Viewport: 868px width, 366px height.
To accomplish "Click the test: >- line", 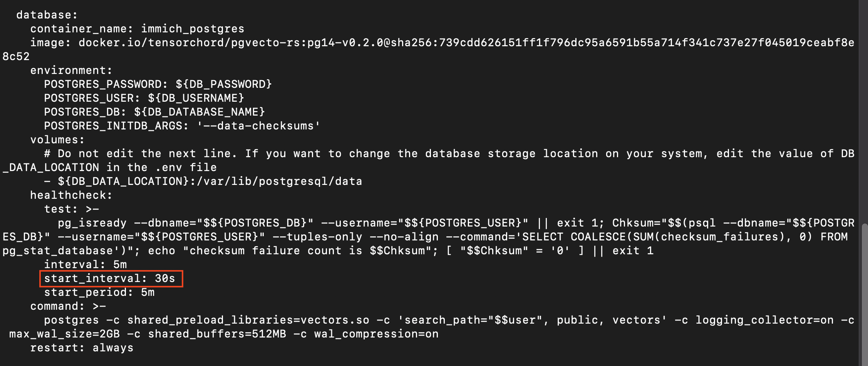I will [x=72, y=209].
